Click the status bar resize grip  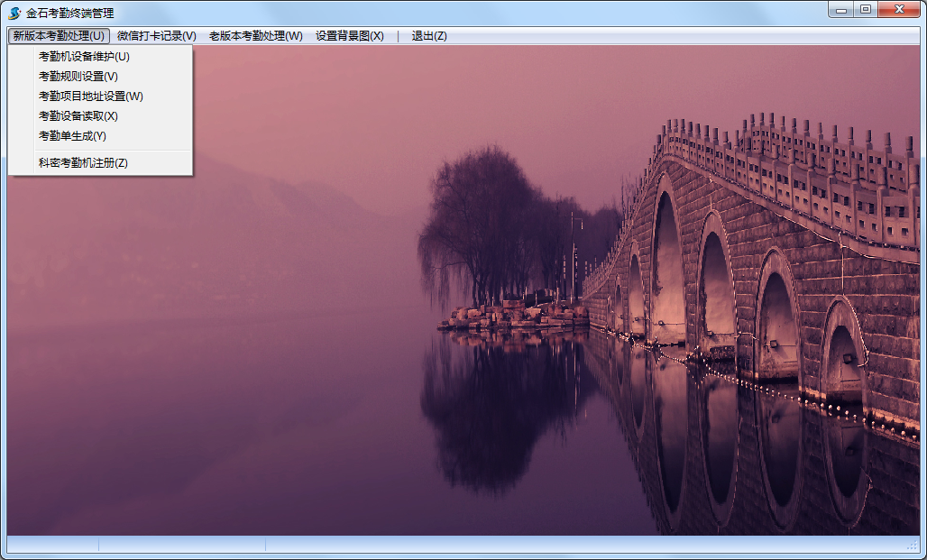pyautogui.click(x=913, y=545)
